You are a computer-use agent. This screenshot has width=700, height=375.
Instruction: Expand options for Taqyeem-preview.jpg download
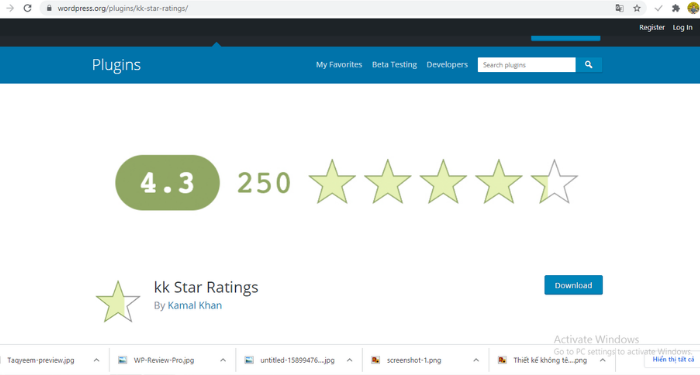(x=96, y=360)
